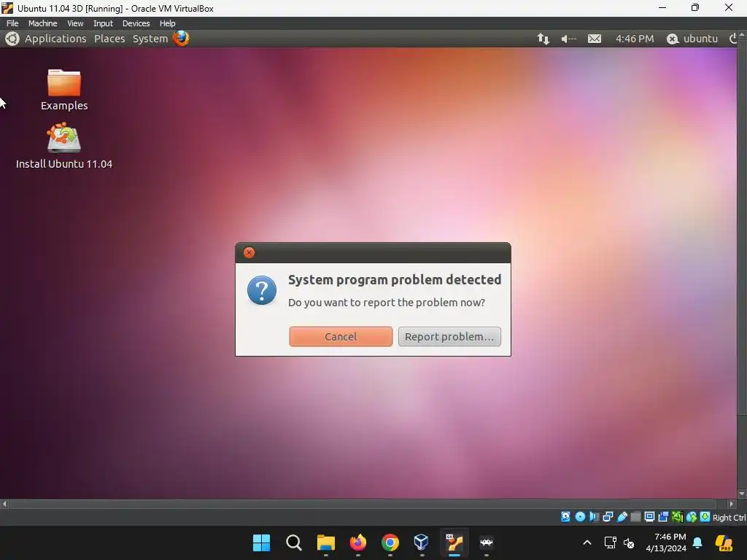Open the Windows notifications bell

coord(697,542)
